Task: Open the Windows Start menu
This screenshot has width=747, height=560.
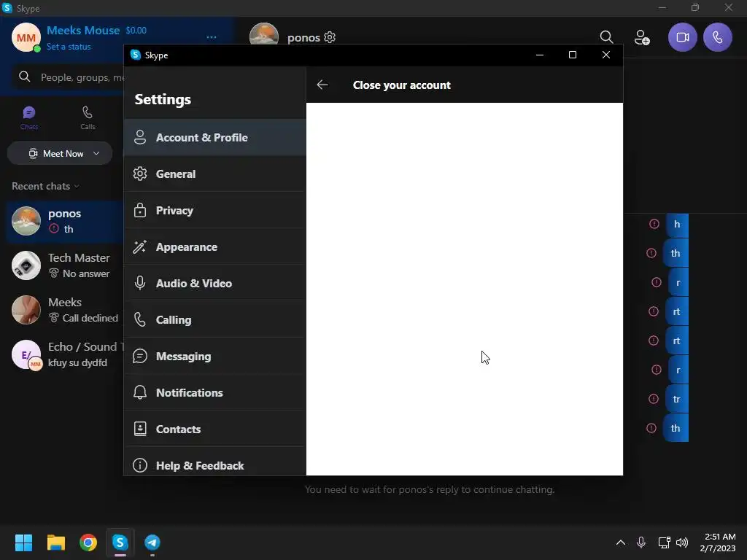Action: click(x=23, y=542)
